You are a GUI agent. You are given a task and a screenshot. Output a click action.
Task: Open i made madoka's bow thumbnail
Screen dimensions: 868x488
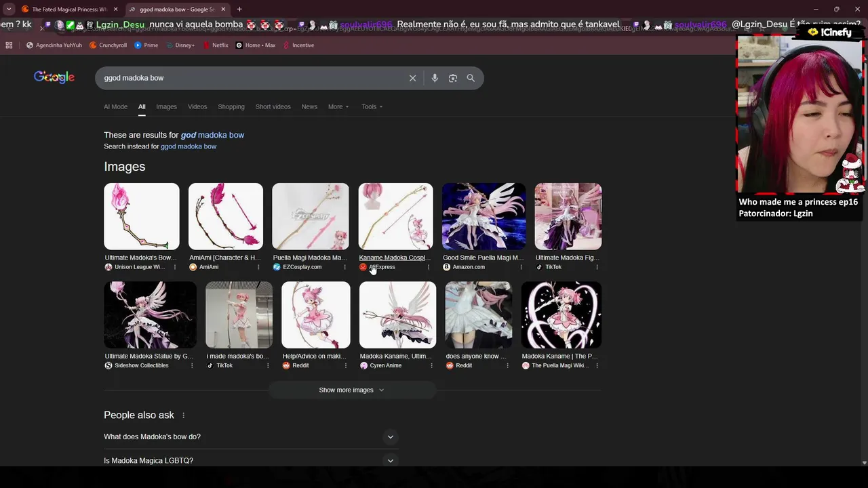pos(239,315)
